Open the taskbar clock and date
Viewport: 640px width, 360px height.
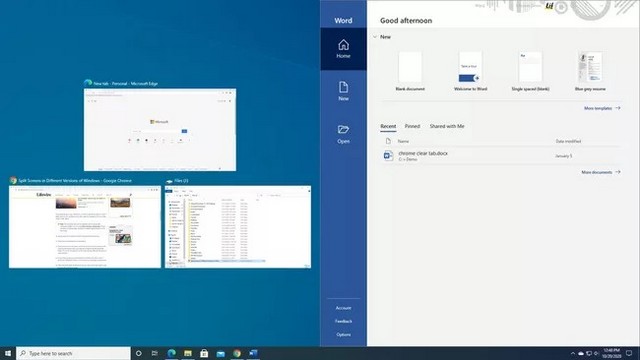(611, 353)
